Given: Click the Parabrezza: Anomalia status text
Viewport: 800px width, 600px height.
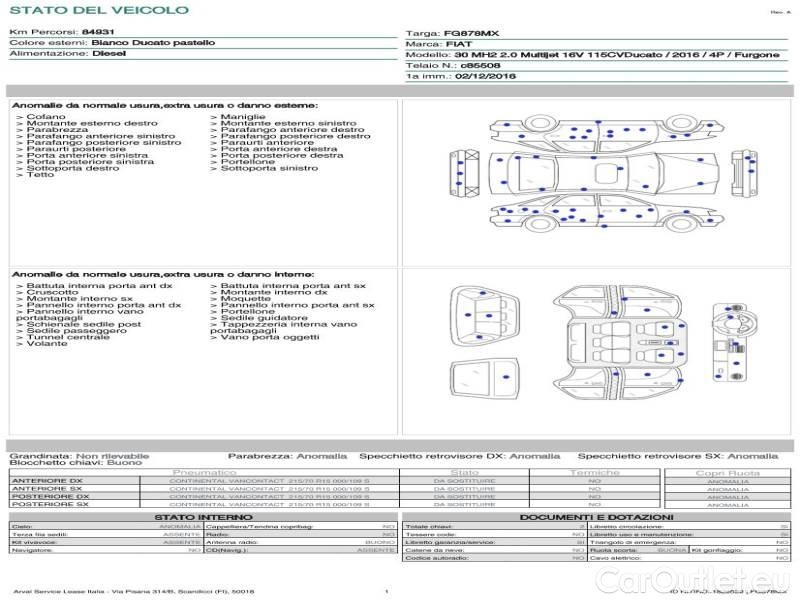Looking at the screenshot, I should (287, 456).
